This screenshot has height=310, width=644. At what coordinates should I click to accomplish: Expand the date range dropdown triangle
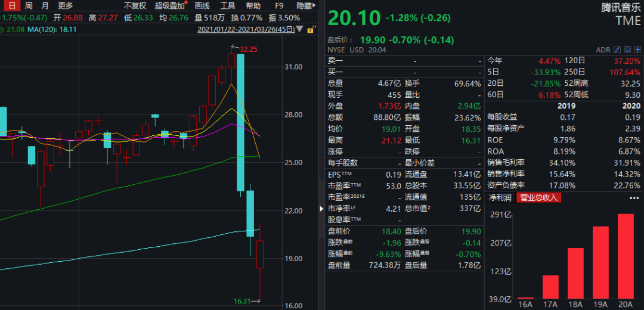300,30
